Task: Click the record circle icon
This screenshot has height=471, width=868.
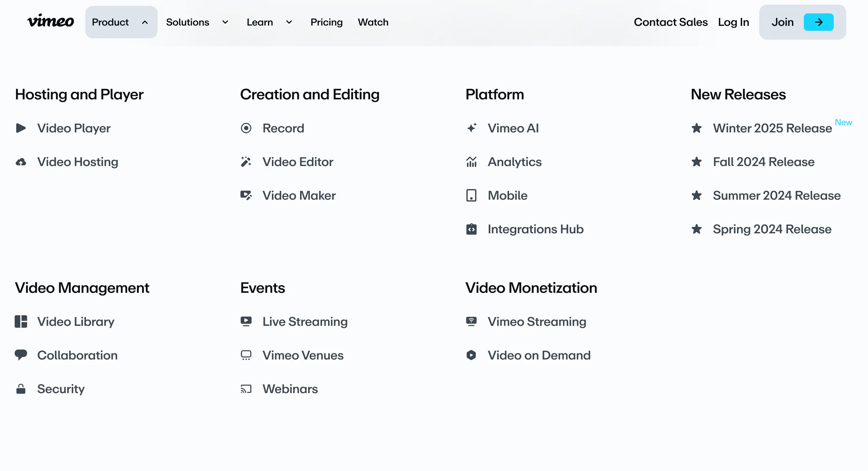Action: pyautogui.click(x=246, y=128)
